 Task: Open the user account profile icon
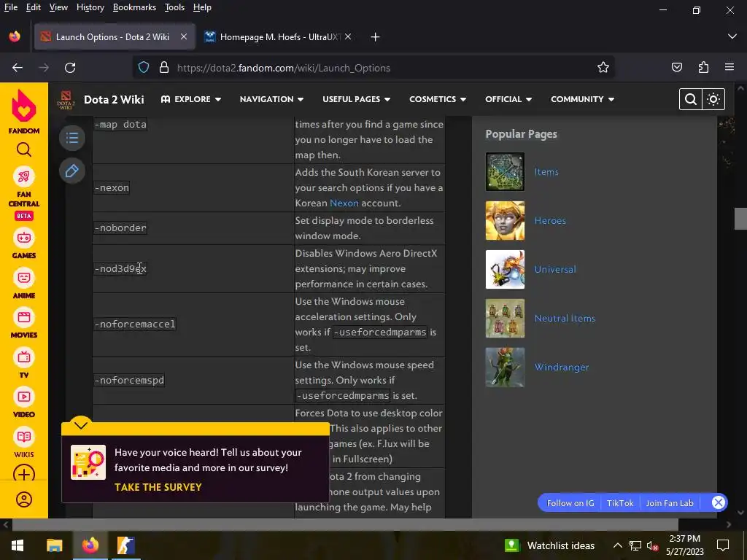[24, 499]
